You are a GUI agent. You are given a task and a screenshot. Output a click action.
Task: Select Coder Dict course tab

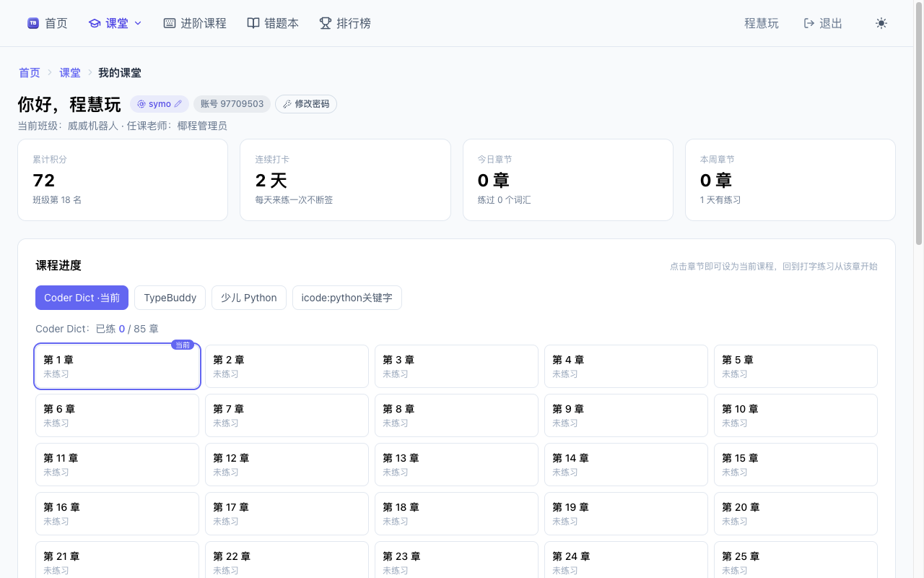(82, 298)
